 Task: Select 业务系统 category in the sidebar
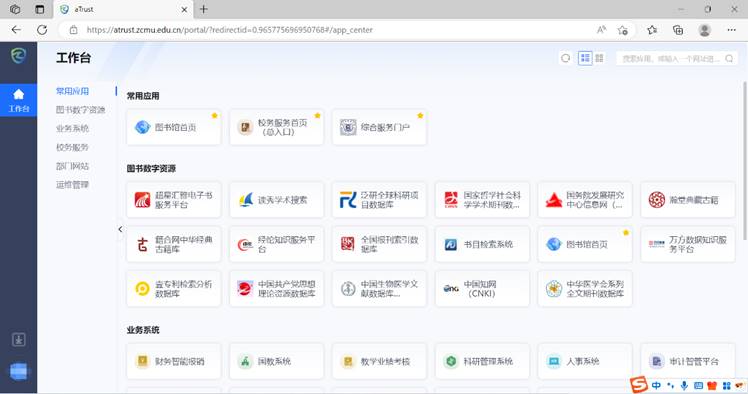tap(72, 128)
